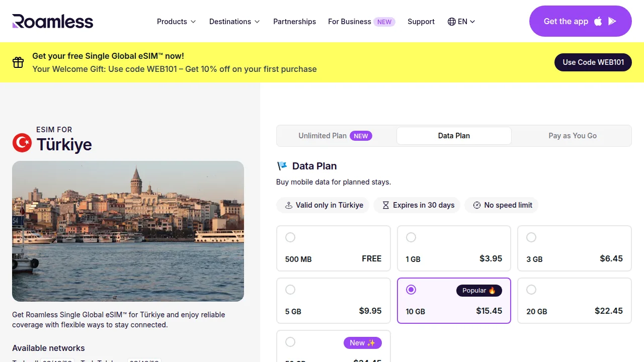Click the Google Play icon in Get the app
Viewport: 644px width, 362px height.
tap(612, 21)
